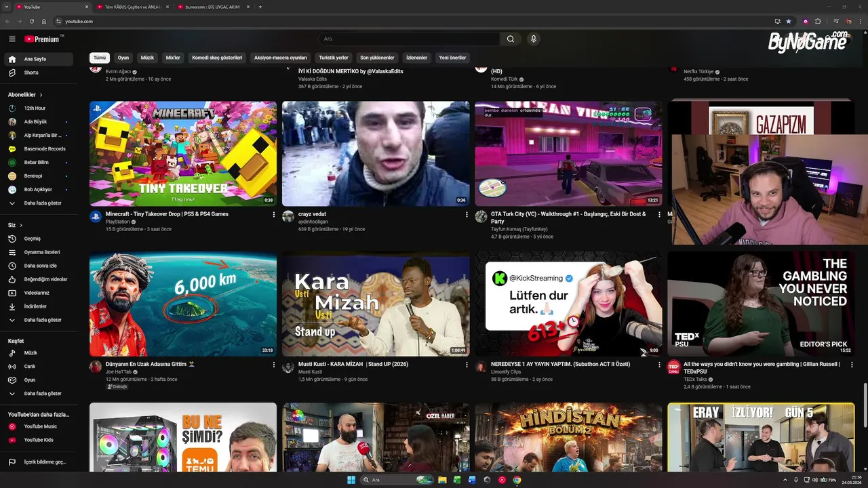The image size is (868, 488).
Task: Open Oynatma listeleri in sidebar
Action: pos(37,252)
